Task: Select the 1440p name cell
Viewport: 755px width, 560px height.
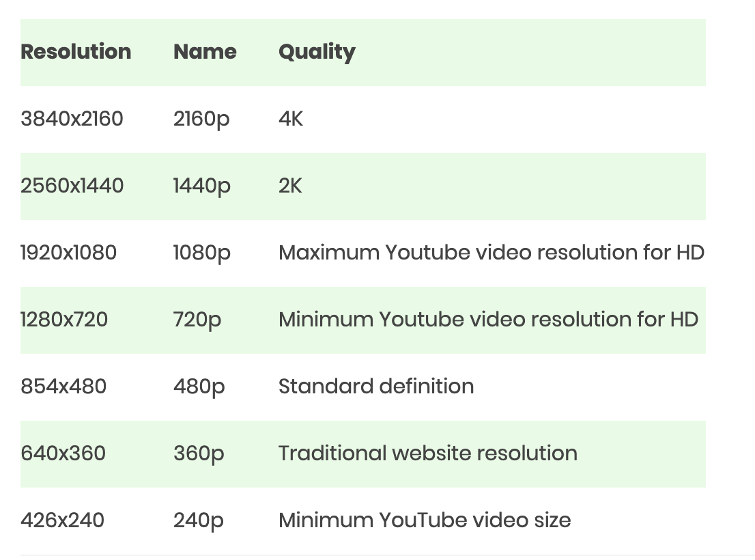Action: (201, 186)
